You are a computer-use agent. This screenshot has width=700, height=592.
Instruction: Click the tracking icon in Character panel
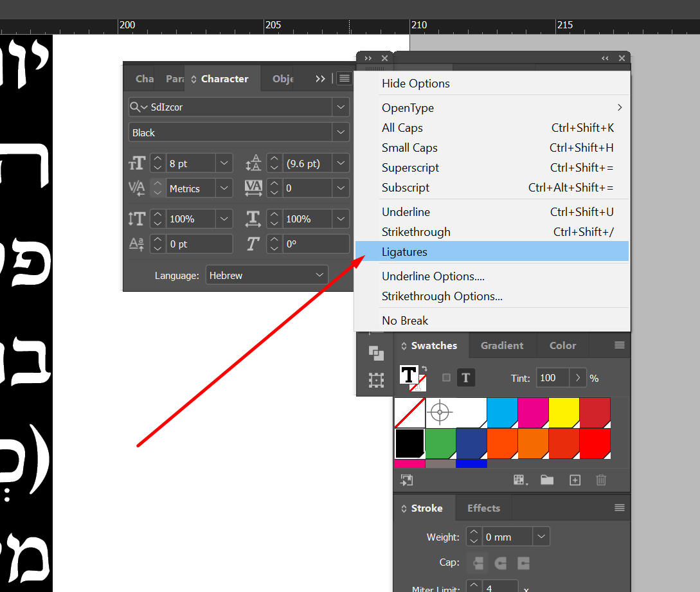tap(253, 188)
